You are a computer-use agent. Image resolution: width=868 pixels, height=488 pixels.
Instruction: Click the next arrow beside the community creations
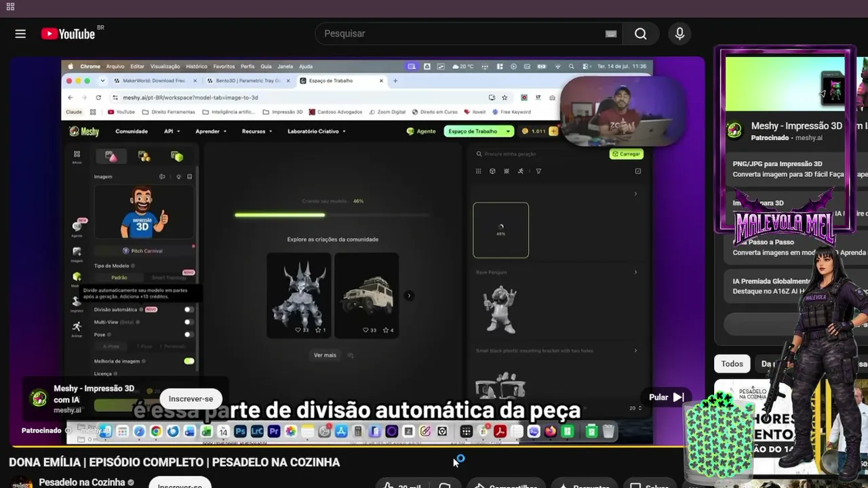coord(408,296)
